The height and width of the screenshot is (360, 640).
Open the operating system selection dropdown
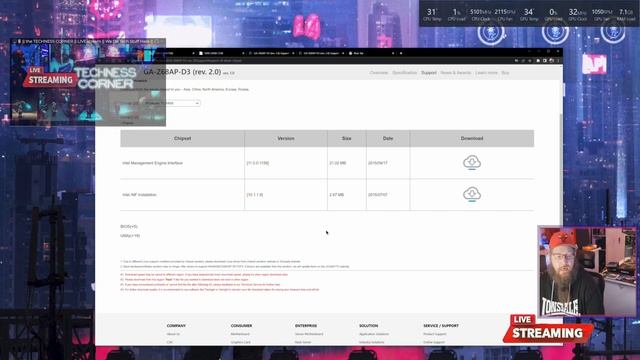tap(171, 103)
